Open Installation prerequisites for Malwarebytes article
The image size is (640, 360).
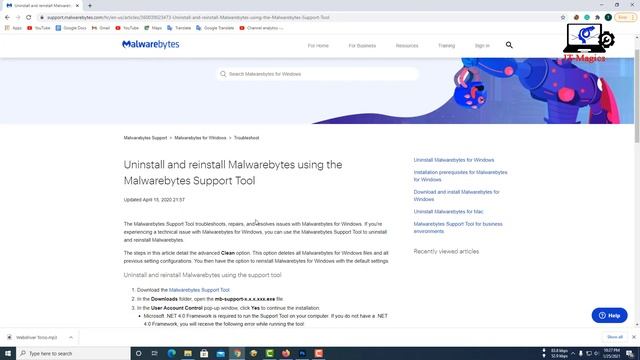(460, 176)
